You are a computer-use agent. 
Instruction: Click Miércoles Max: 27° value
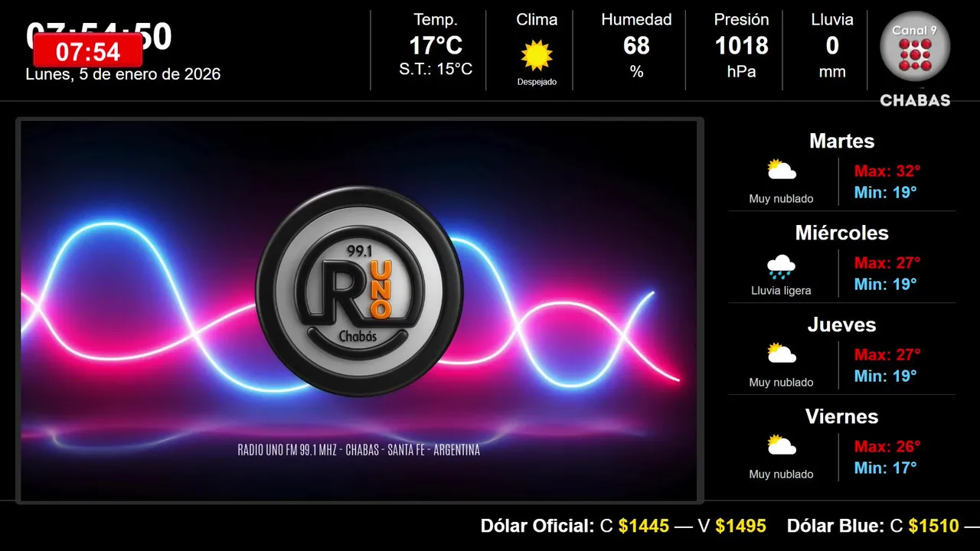887,262
